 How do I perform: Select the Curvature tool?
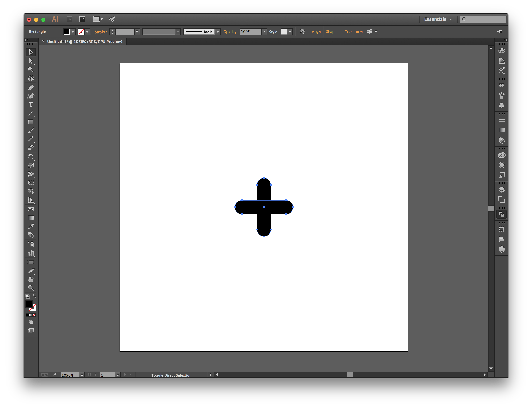click(31, 96)
